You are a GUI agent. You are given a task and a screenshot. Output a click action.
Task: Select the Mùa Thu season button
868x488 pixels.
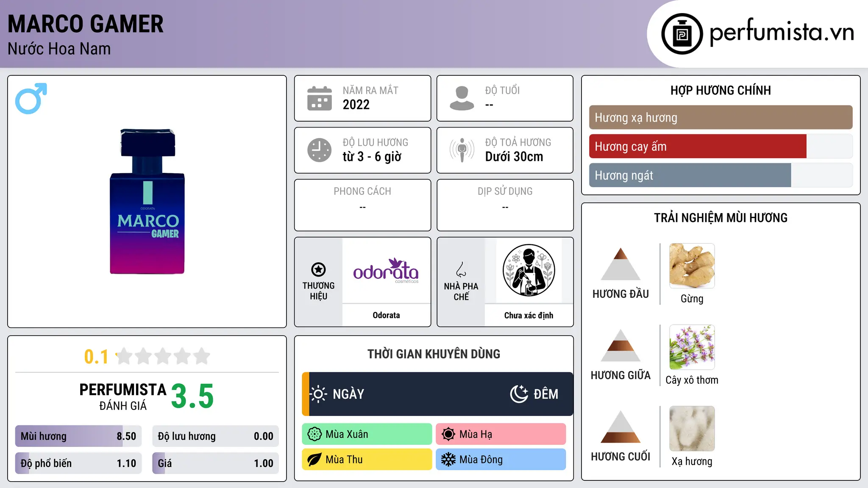367,460
